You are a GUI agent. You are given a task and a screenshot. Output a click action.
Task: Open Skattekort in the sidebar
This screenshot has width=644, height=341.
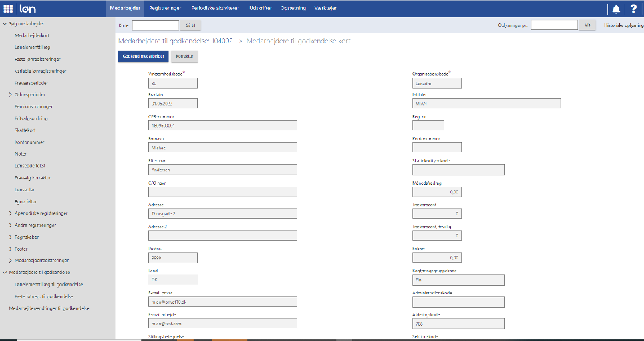click(x=25, y=130)
